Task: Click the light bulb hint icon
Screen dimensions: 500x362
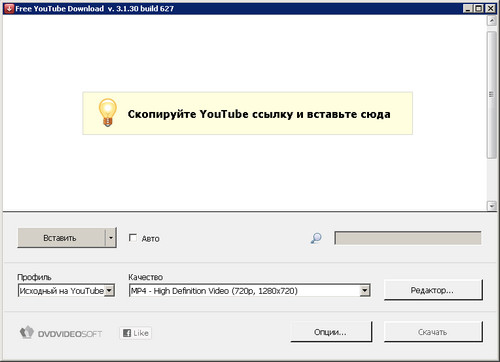Action: point(107,112)
